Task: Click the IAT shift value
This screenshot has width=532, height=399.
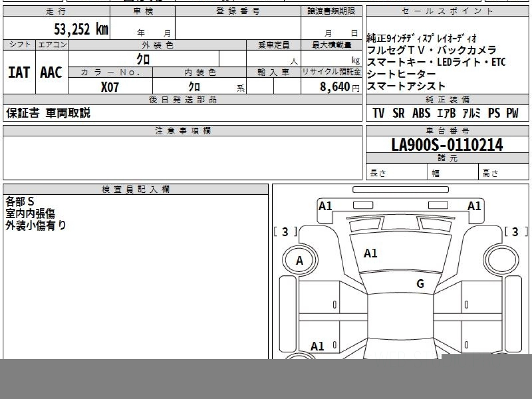Action: [x=19, y=73]
